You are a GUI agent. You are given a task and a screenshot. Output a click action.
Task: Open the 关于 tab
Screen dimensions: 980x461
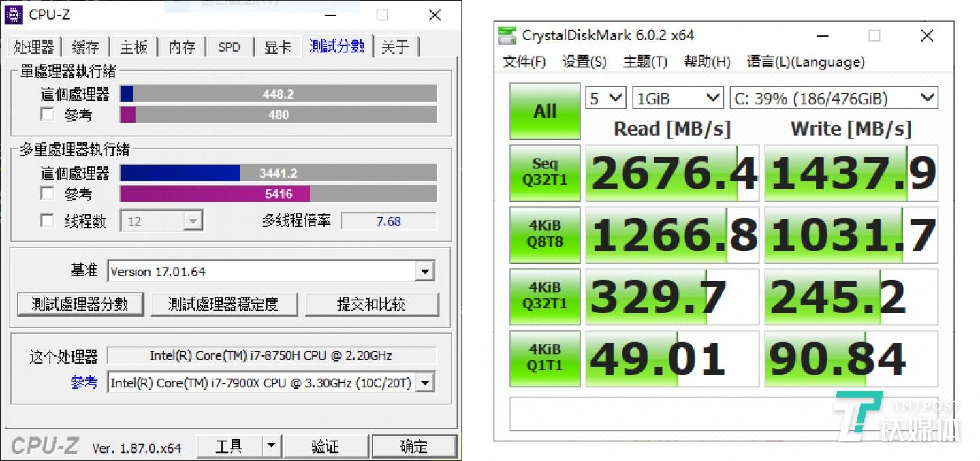396,47
